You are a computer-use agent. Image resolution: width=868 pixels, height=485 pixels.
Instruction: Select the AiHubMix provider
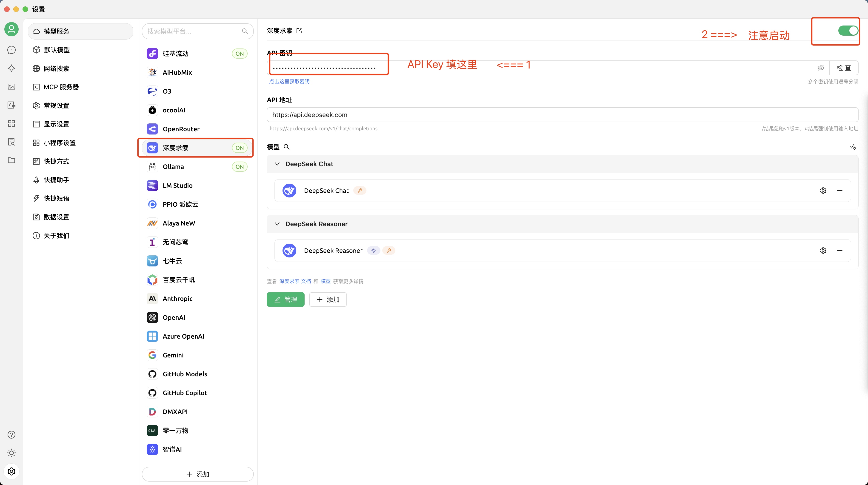point(197,72)
